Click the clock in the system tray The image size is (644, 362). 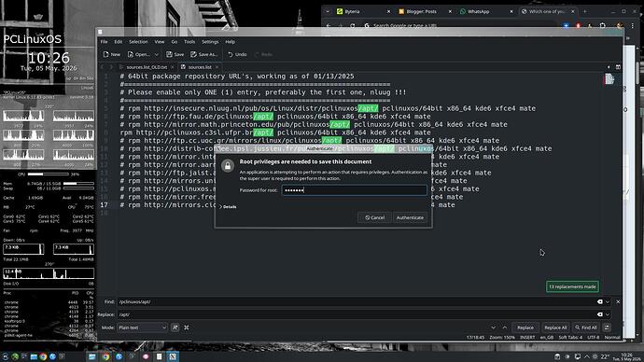click(x=627, y=356)
